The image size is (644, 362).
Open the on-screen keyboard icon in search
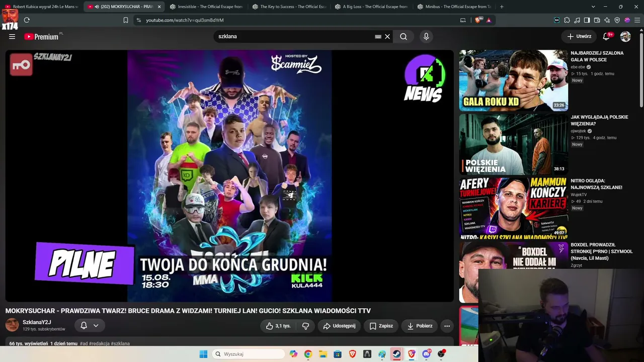point(378,36)
